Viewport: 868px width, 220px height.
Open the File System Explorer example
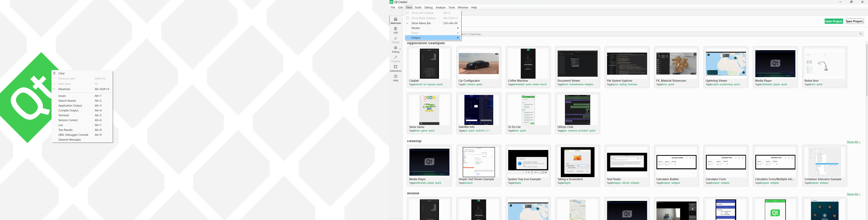[x=627, y=67]
